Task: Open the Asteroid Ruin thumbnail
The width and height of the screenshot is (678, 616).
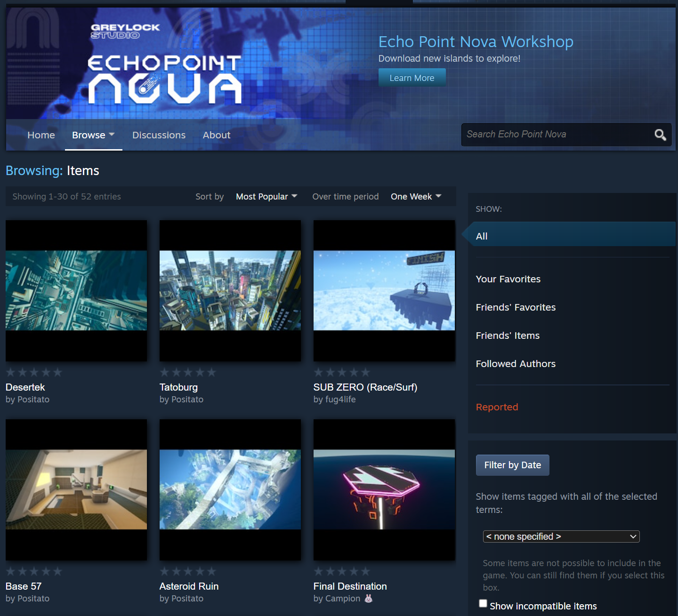Action: coord(230,490)
